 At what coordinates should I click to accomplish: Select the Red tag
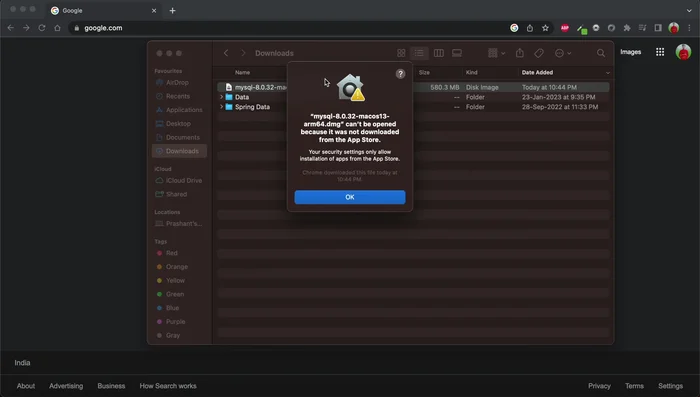point(171,253)
